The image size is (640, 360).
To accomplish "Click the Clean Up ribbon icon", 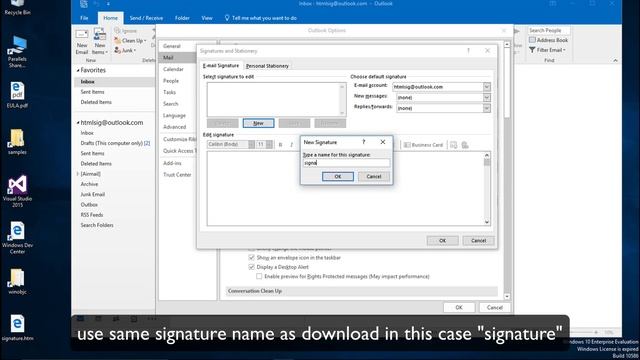I will (118, 40).
